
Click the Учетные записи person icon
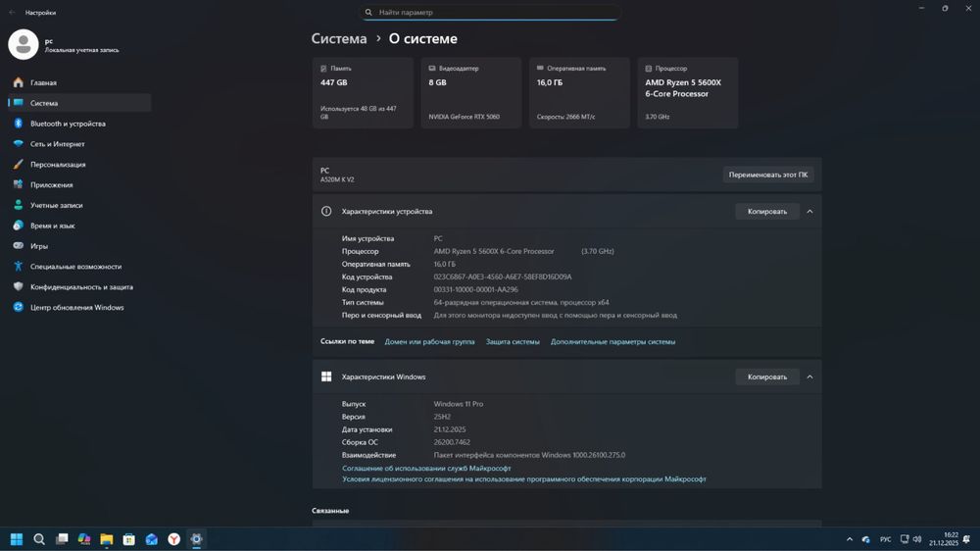pos(18,205)
